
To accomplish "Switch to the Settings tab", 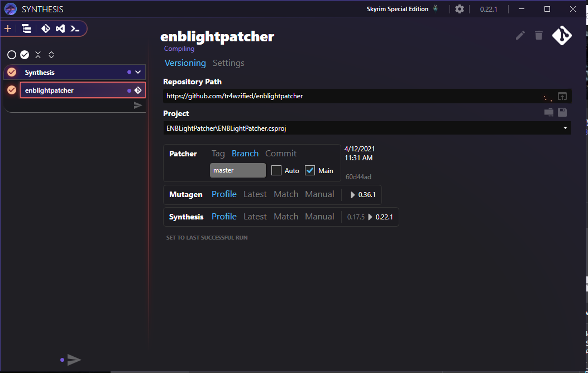I will [x=228, y=63].
